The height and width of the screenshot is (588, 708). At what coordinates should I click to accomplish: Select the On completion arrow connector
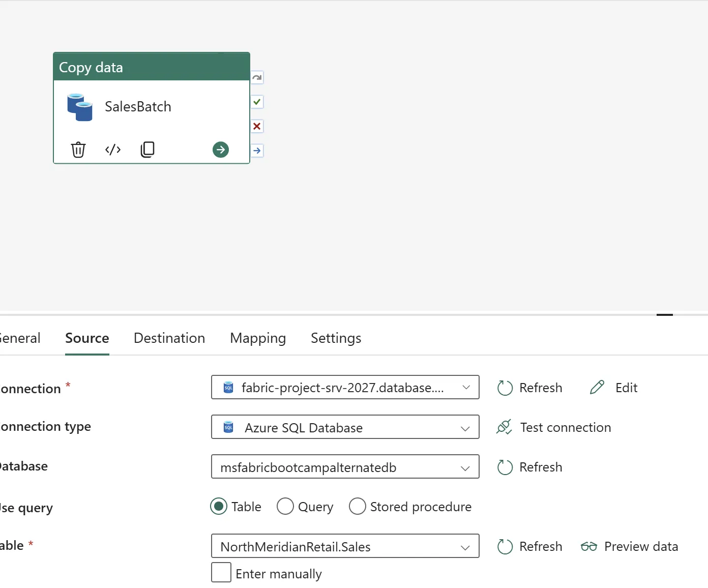257,151
